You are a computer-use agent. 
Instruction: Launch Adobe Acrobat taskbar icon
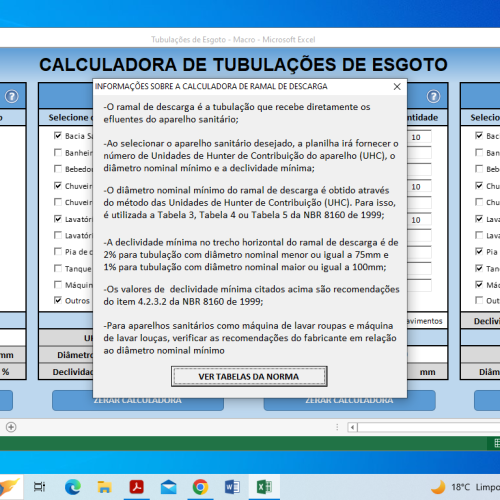136,487
